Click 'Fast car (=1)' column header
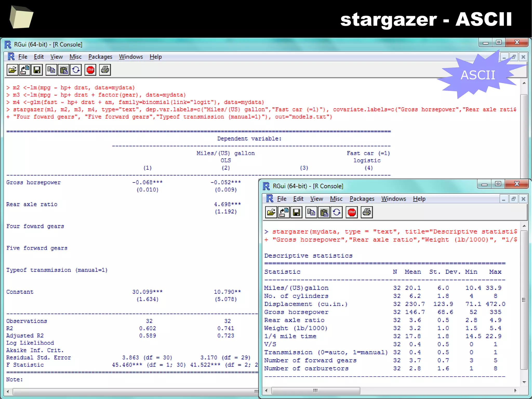 tap(368, 153)
